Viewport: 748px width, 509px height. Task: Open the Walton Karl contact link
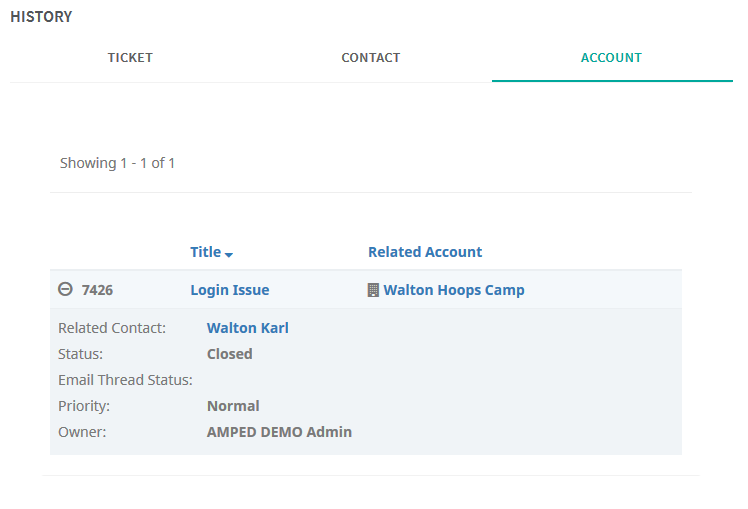[x=248, y=328]
